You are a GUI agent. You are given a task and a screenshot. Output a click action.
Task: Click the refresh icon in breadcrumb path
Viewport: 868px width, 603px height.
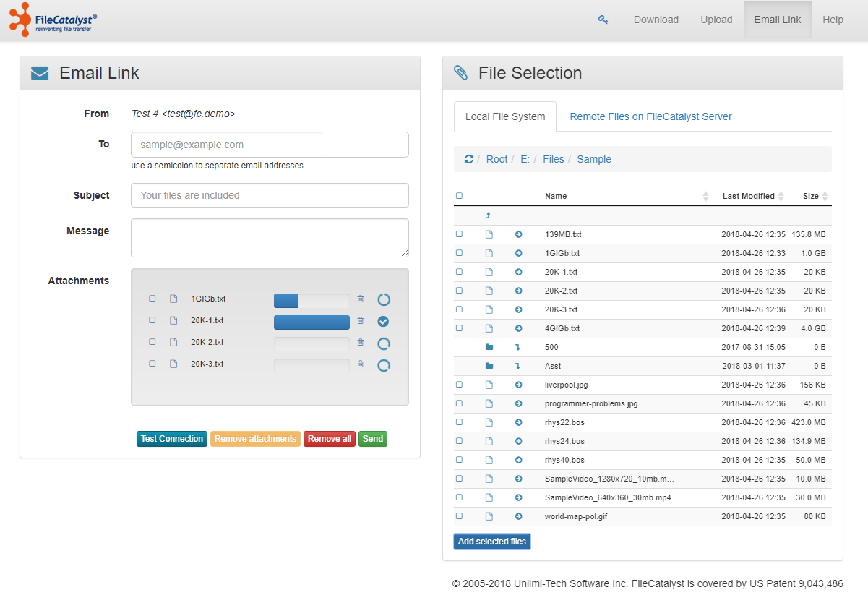pyautogui.click(x=469, y=159)
